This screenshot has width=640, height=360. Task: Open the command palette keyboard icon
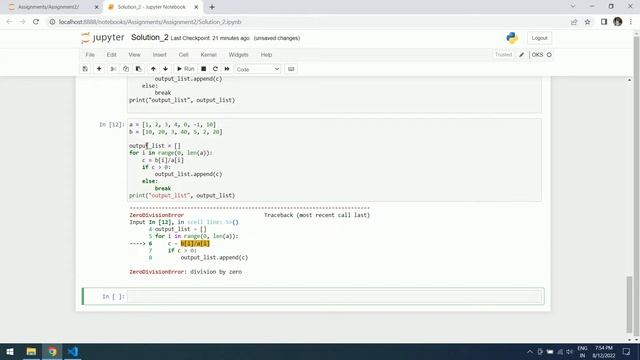tap(291, 69)
